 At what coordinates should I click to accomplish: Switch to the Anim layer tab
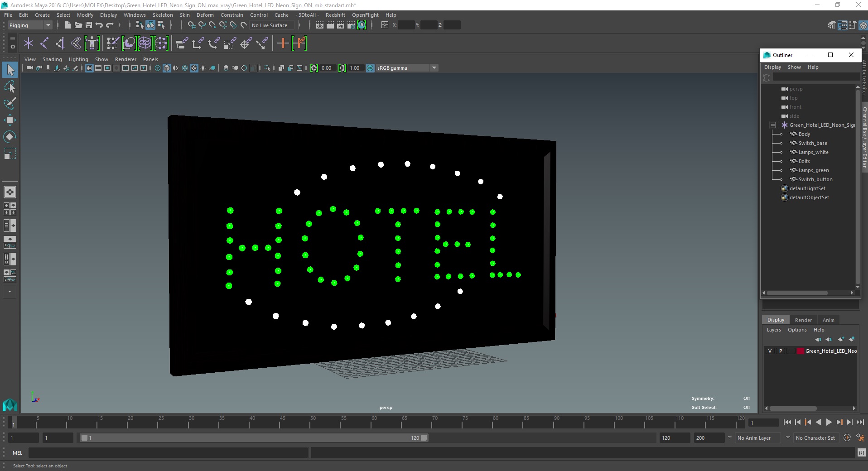tap(828, 320)
